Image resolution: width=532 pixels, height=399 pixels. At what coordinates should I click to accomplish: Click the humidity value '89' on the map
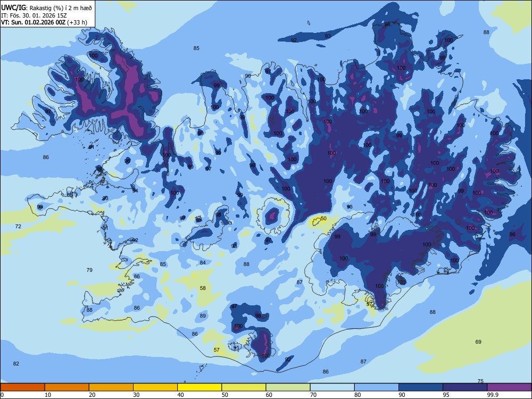203,316
